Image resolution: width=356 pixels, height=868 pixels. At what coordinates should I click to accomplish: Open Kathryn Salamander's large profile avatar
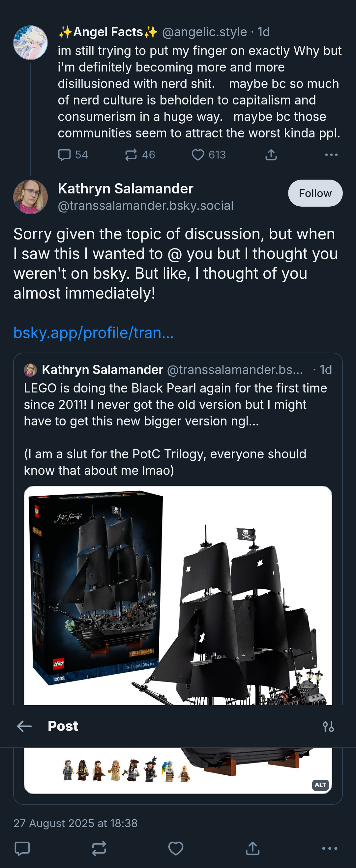(30, 197)
